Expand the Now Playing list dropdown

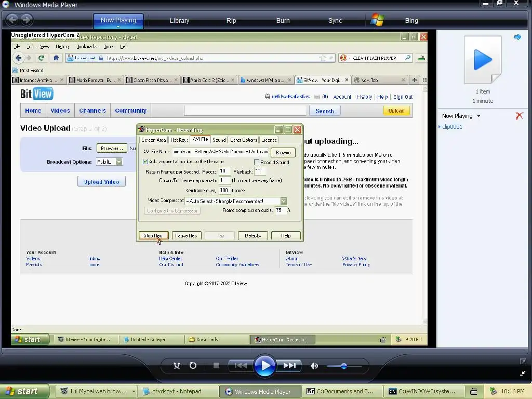[x=478, y=116]
